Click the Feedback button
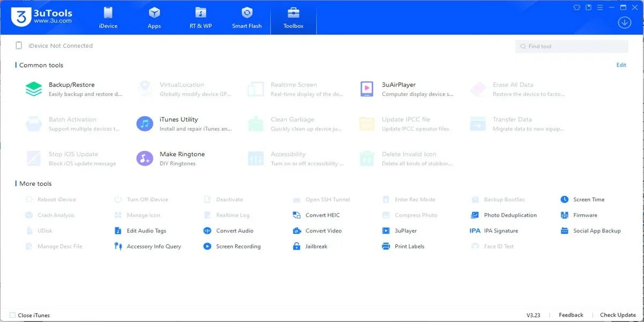 [571, 315]
